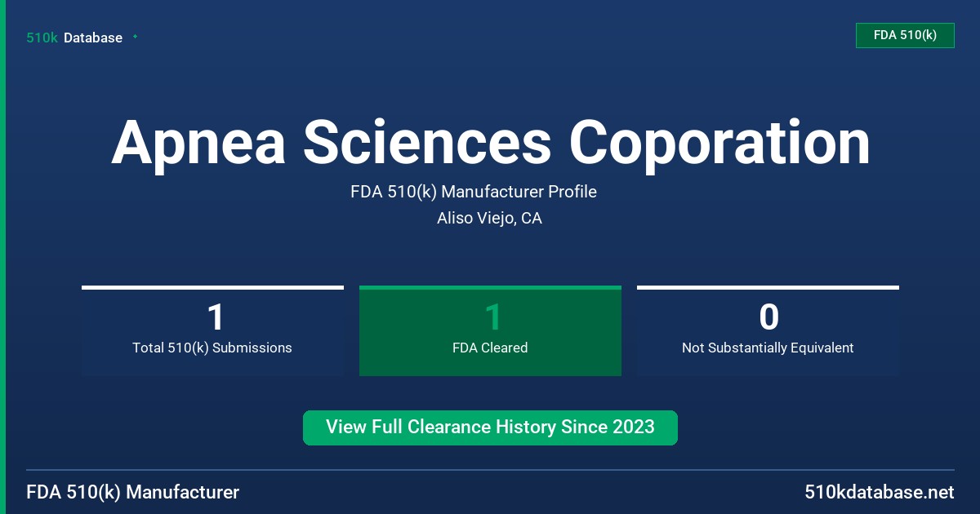The width and height of the screenshot is (980, 514).
Task: Select the Not Substantially Equivalent card
Action: [768, 331]
